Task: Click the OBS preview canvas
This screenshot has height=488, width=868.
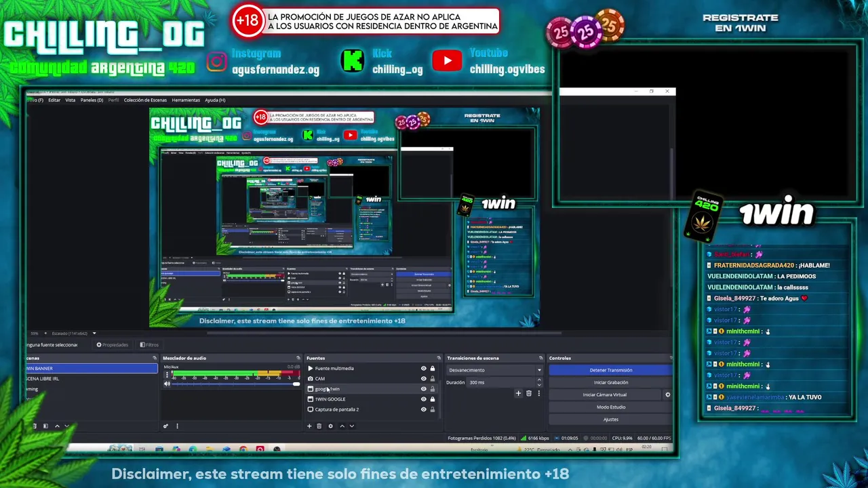Action: click(344, 217)
